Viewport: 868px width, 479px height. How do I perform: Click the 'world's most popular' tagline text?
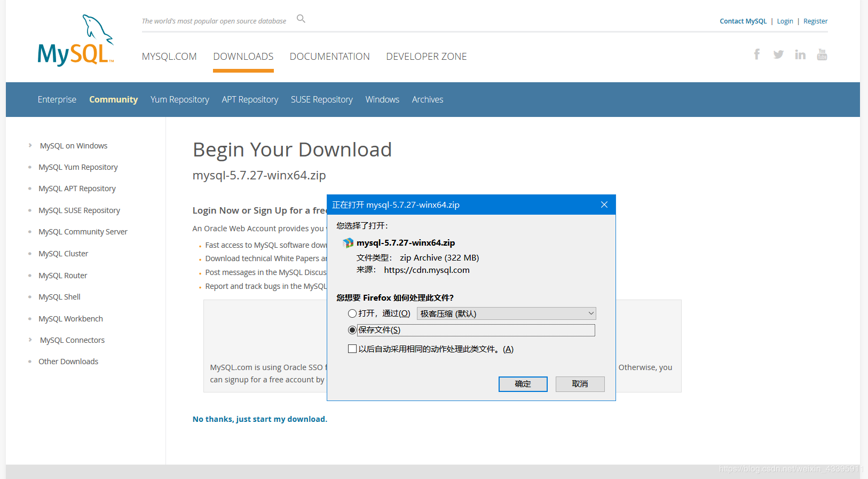click(214, 21)
